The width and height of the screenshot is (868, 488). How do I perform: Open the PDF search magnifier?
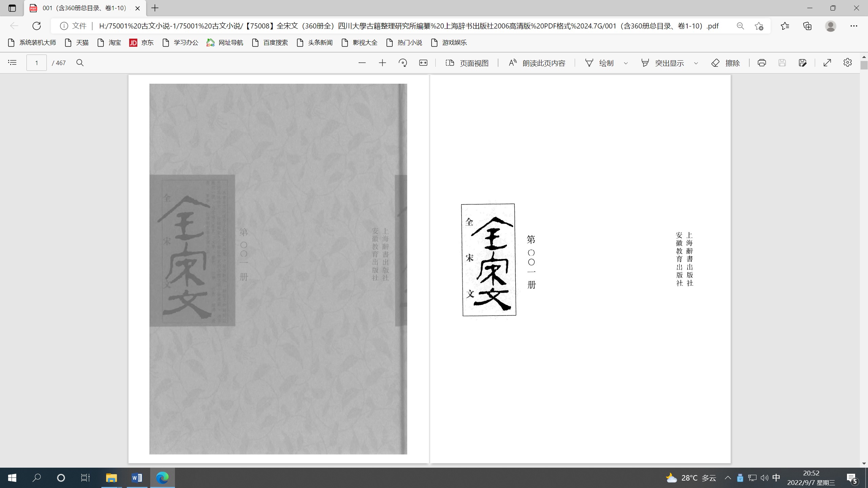(x=80, y=63)
